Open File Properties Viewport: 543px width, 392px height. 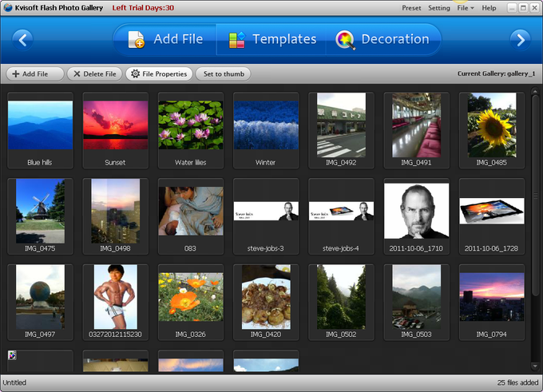[159, 73]
